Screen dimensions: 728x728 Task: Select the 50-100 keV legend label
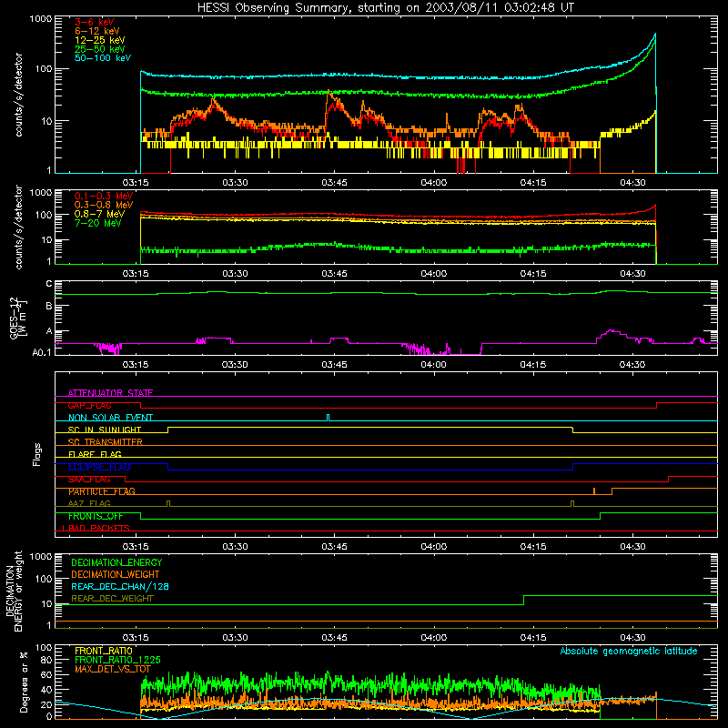click(102, 58)
